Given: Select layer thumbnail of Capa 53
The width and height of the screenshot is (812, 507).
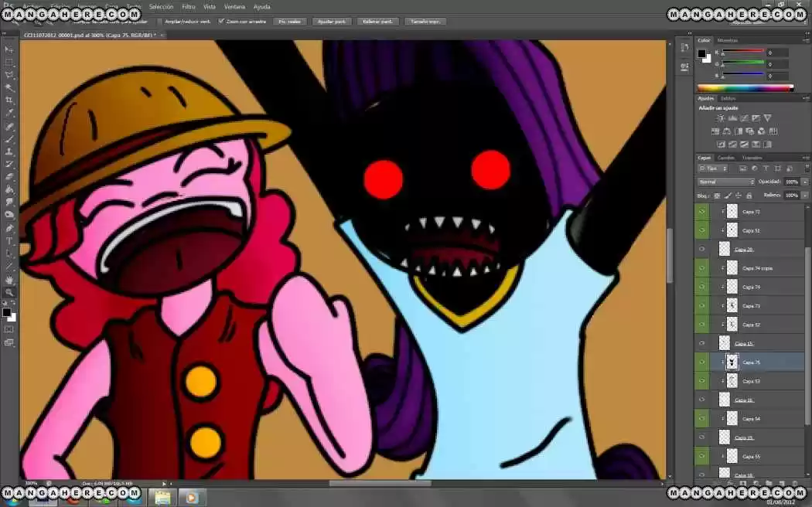Looking at the screenshot, I should tap(732, 381).
